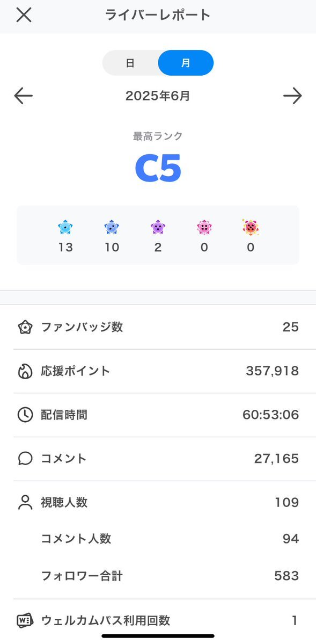Close the ライバーレポート screen with X
The image size is (316, 644).
point(24,15)
